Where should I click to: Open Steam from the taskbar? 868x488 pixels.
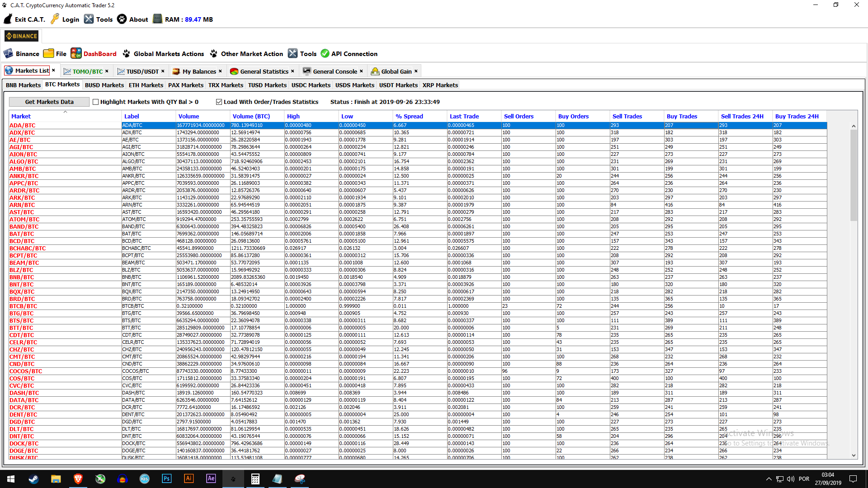[x=33, y=479]
